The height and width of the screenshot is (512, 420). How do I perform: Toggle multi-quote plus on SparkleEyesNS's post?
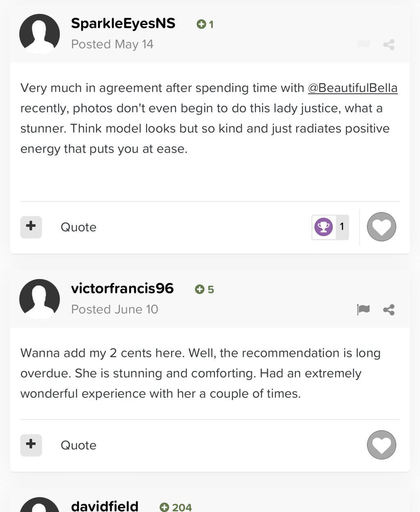(31, 227)
